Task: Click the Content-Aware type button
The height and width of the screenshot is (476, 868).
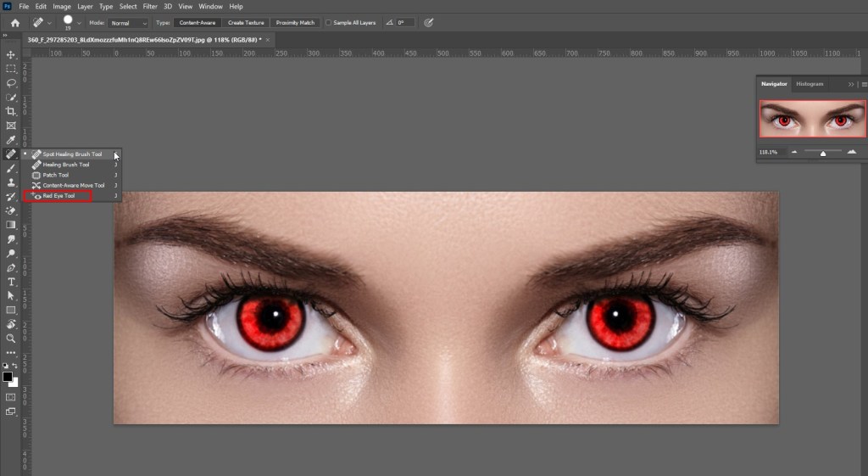Action: [x=198, y=23]
